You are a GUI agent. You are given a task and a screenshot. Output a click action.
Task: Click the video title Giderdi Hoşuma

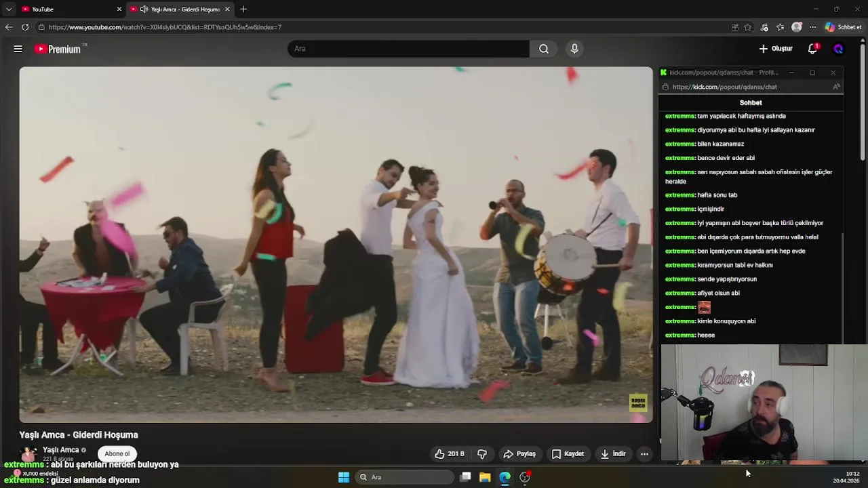pyautogui.click(x=79, y=435)
